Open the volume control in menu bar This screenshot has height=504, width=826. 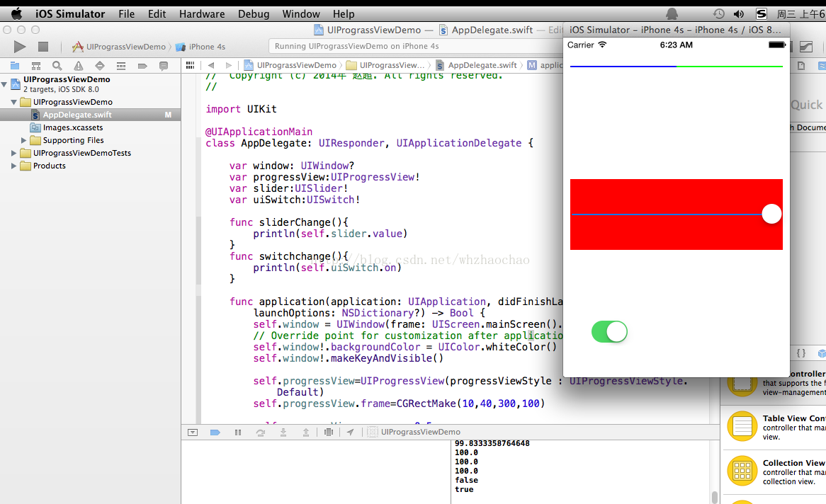click(x=739, y=14)
